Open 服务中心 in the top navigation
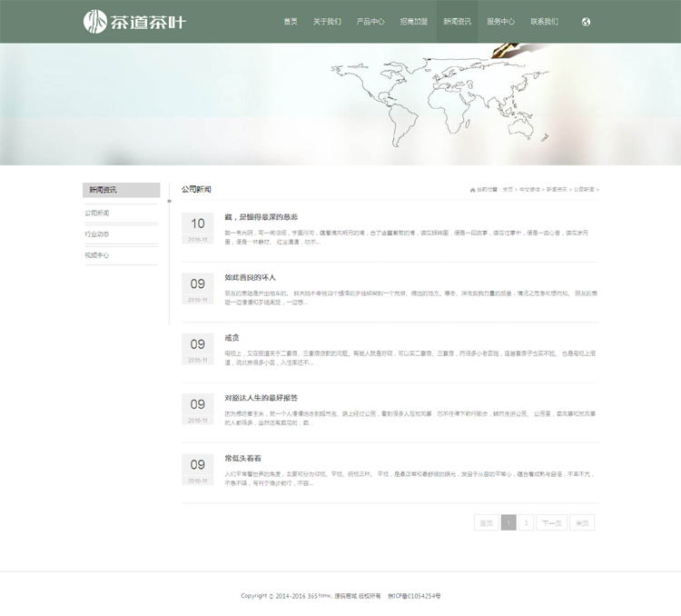Image resolution: width=681 pixels, height=616 pixels. click(500, 21)
